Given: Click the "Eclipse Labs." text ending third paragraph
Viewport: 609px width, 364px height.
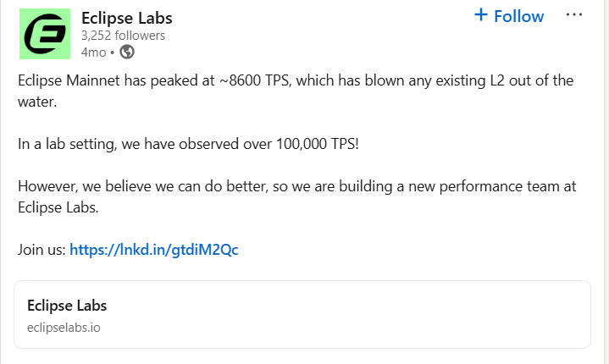Looking at the screenshot, I should click(x=58, y=207).
